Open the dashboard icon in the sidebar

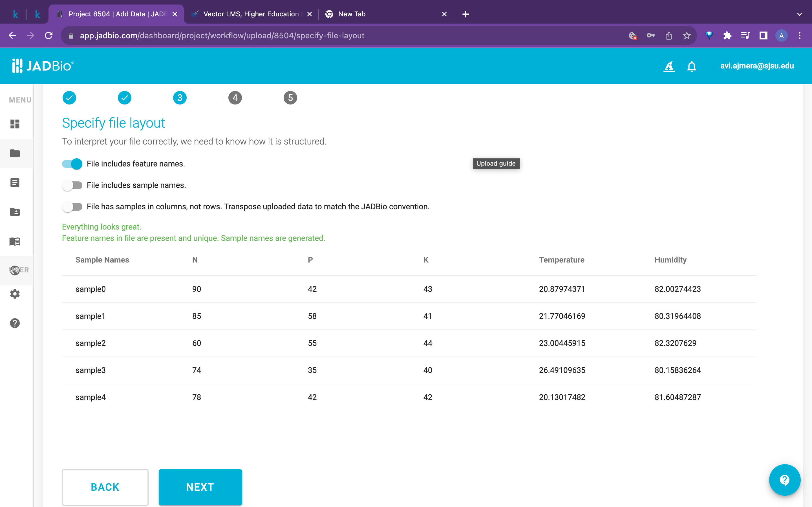click(15, 124)
